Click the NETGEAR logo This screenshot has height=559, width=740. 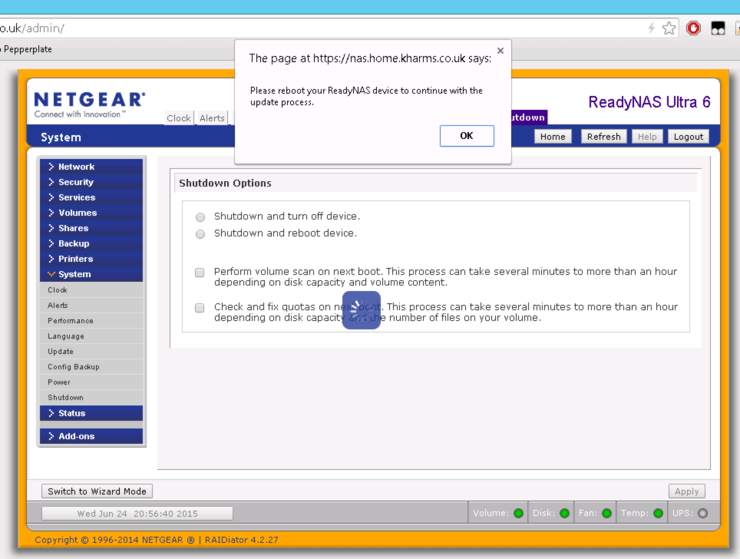coord(90,104)
